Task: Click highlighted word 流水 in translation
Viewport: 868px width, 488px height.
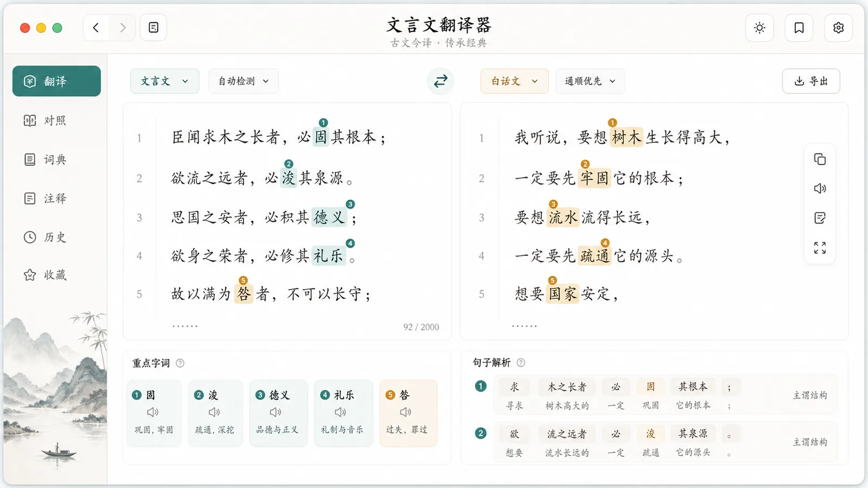Action: click(x=563, y=217)
